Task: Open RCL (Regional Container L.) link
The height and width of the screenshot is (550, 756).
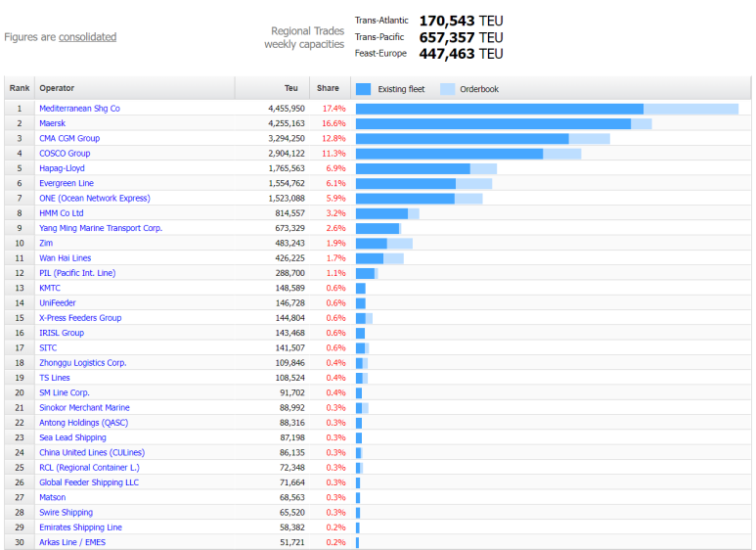Action: point(89,468)
